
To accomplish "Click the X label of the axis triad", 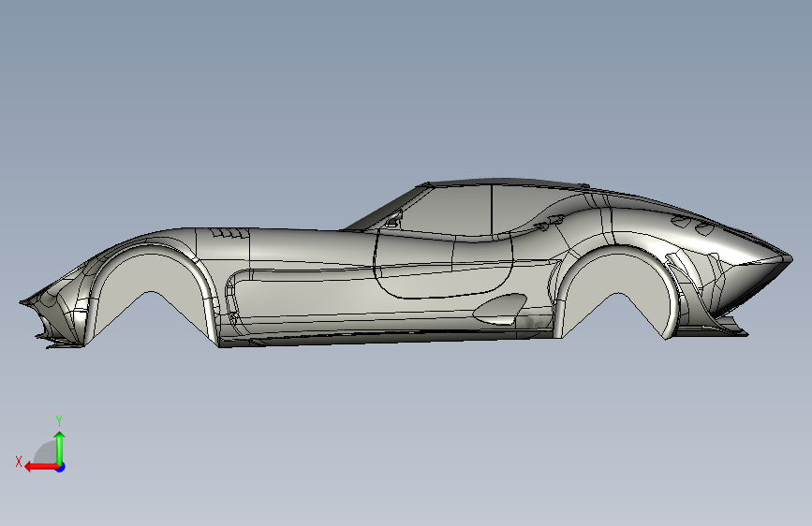I will coord(19,461).
